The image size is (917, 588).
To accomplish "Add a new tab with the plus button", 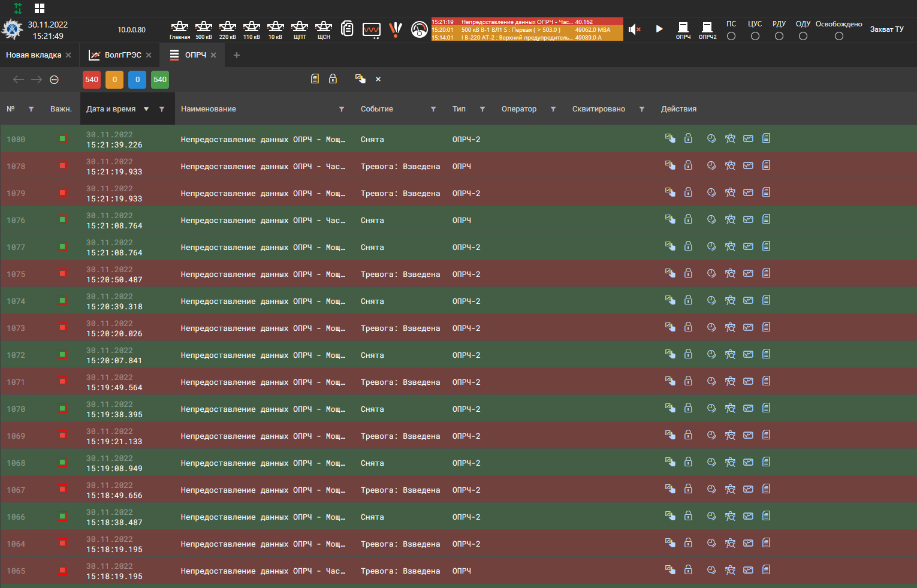I will [237, 55].
